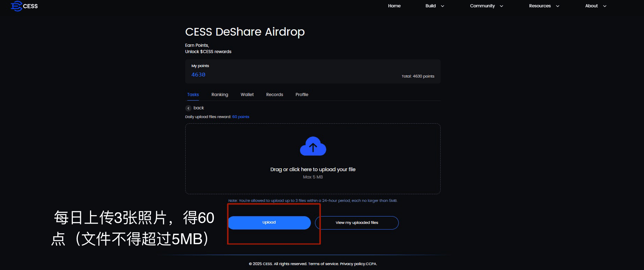Click the CESS DeShare Airdrop heading

pos(245,32)
